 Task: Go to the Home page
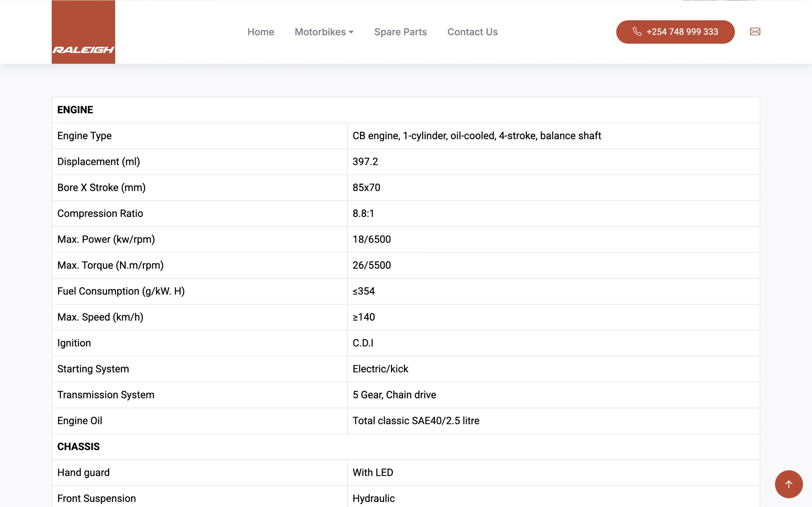coord(260,32)
